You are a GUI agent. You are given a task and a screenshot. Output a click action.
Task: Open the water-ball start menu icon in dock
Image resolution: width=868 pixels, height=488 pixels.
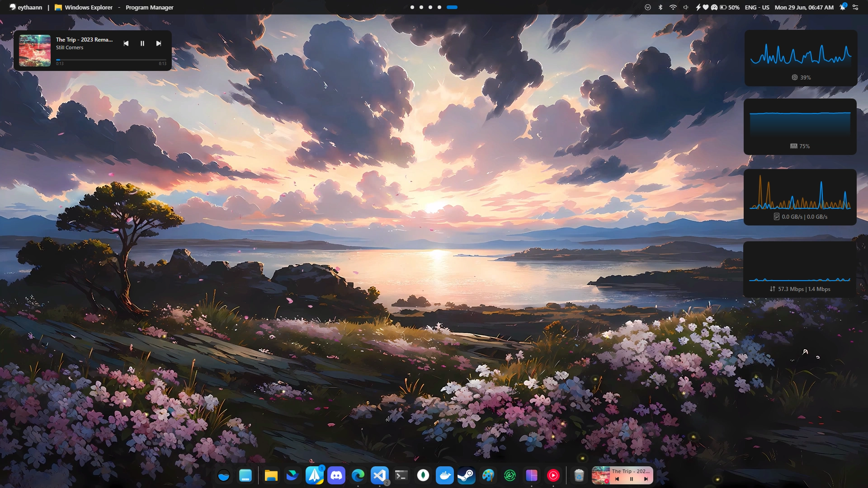point(224,475)
